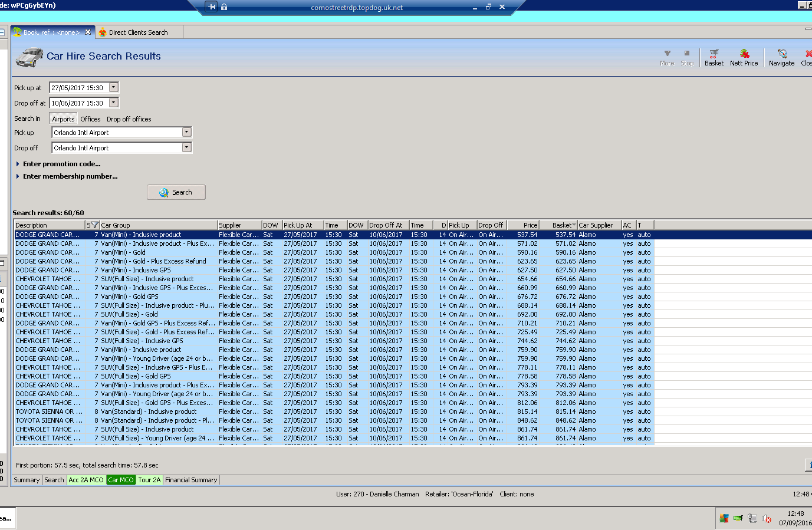Sort by the Car Supplier column header
This screenshot has width=812, height=530.
(x=599, y=225)
